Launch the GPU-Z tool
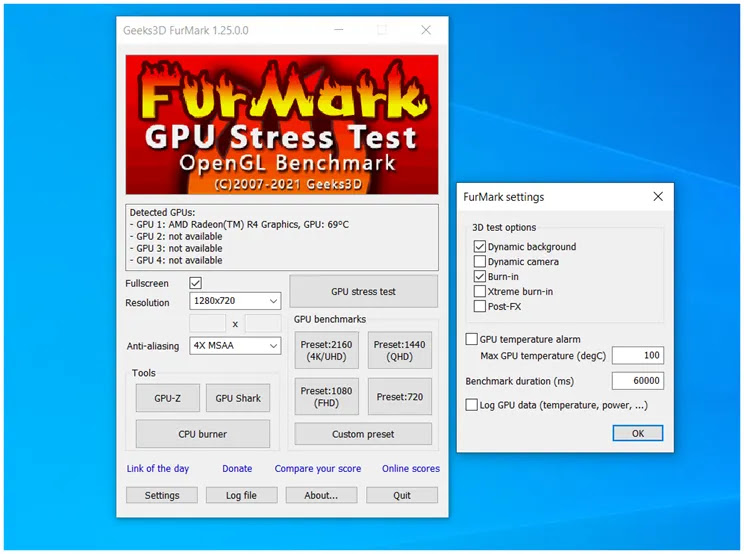 tap(167, 398)
